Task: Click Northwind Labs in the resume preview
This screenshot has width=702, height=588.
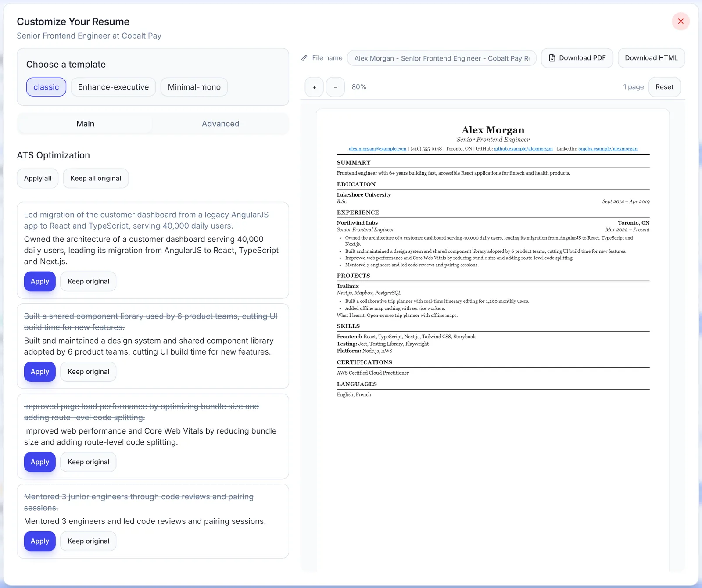Action: pyautogui.click(x=357, y=223)
